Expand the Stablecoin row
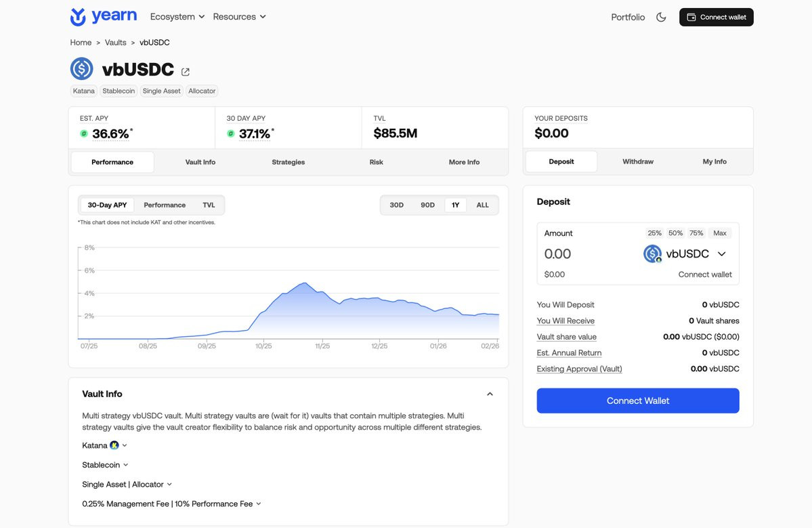Image resolution: width=812 pixels, height=528 pixels. 105,465
